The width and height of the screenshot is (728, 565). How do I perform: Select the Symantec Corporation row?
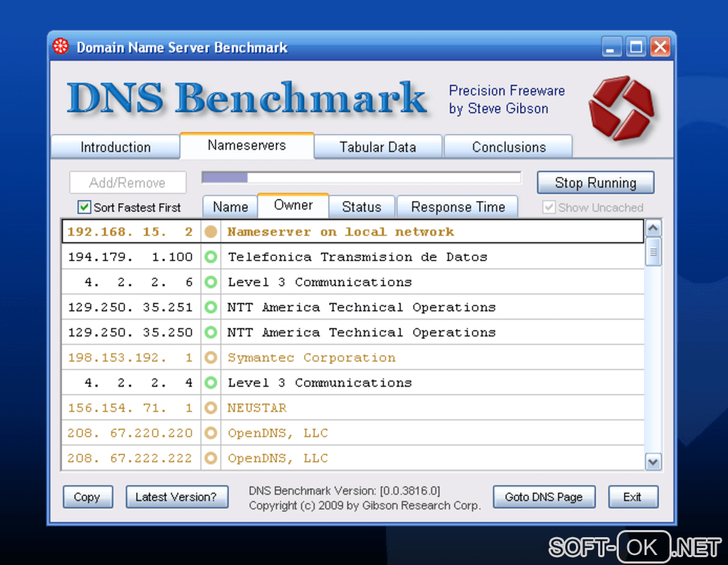coord(353,357)
